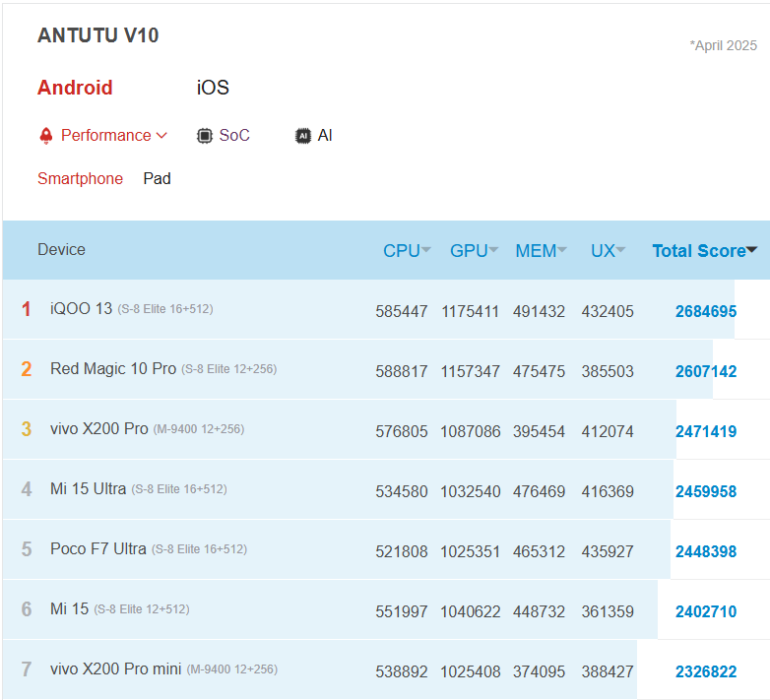
Task: Click total score 2459958
Action: pyautogui.click(x=706, y=491)
